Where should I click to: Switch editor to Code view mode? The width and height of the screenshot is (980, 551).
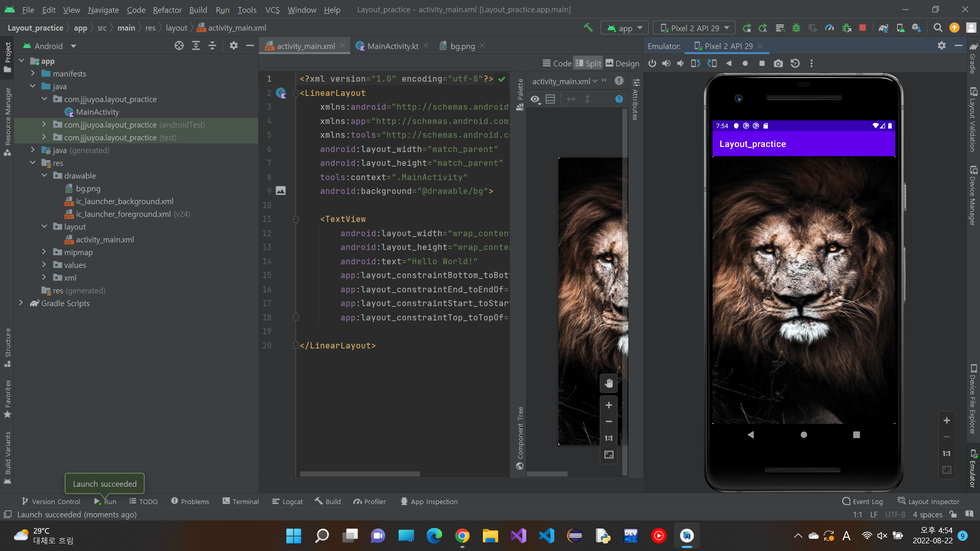pos(557,63)
